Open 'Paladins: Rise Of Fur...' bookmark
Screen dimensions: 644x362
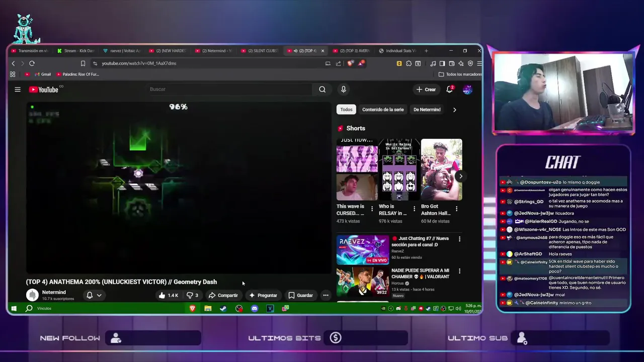click(x=77, y=74)
